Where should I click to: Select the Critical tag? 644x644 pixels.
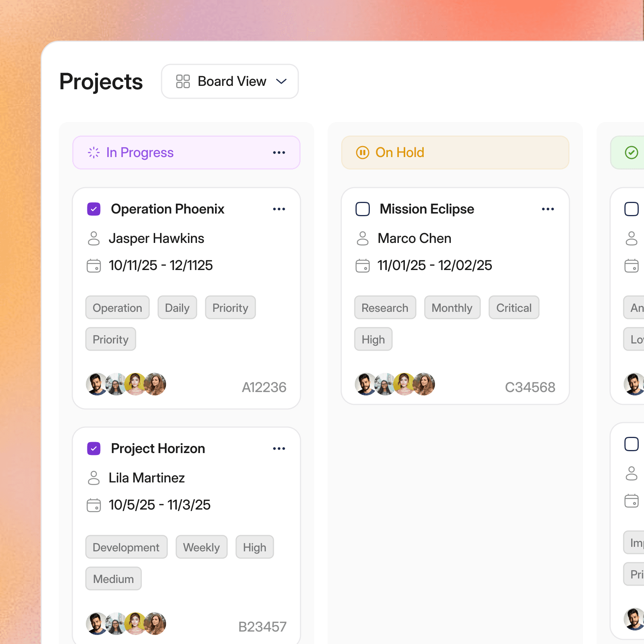(x=514, y=308)
